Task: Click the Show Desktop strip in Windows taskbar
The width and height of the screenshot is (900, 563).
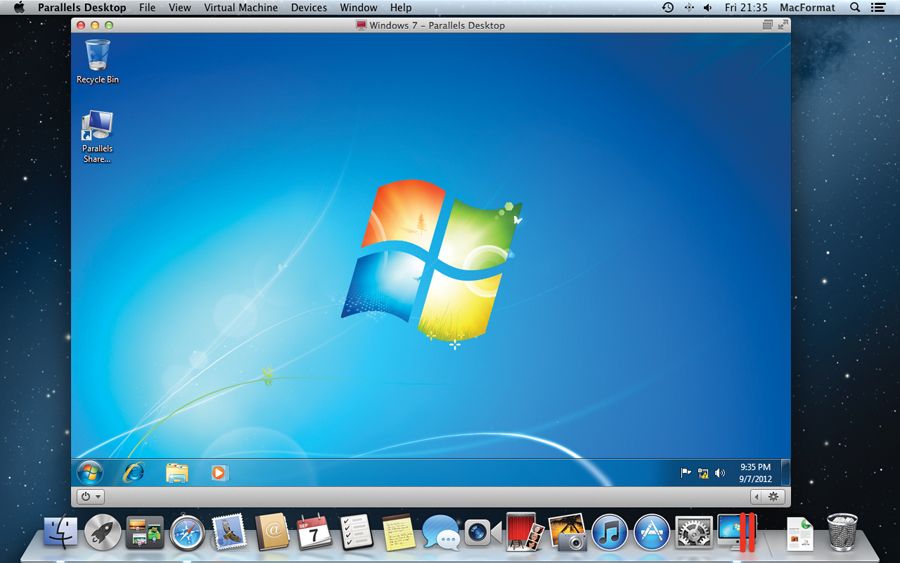Action: 785,472
